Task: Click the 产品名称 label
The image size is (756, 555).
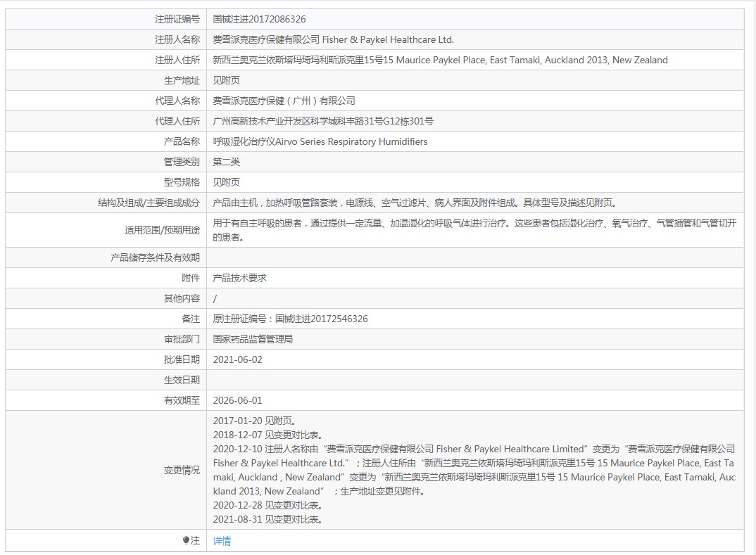Action: 182,141
